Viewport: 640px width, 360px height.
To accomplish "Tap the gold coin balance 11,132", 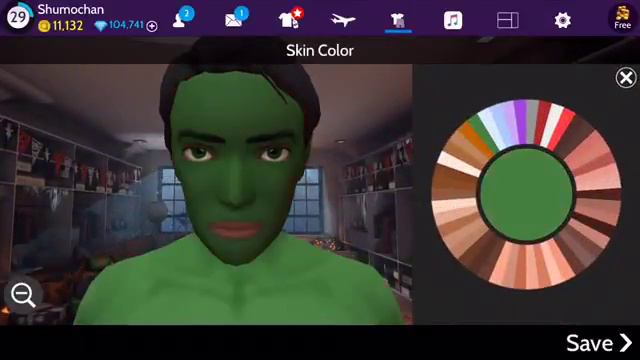I will pos(61,26).
